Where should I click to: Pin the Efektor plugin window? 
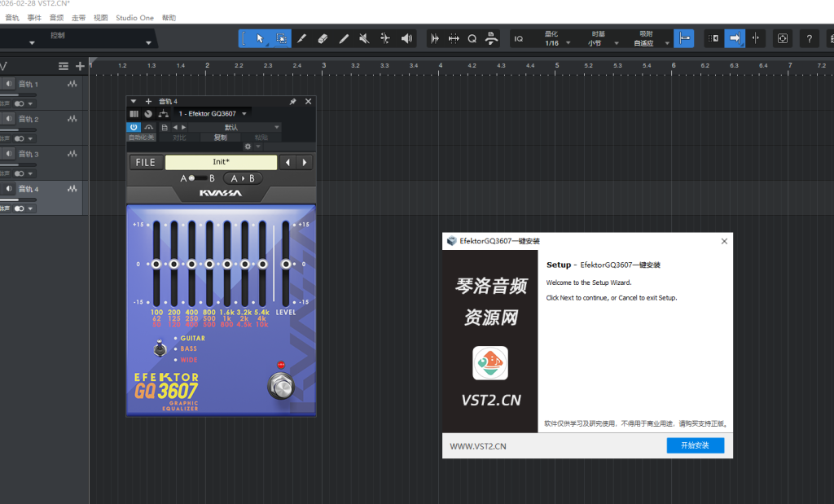(x=292, y=102)
